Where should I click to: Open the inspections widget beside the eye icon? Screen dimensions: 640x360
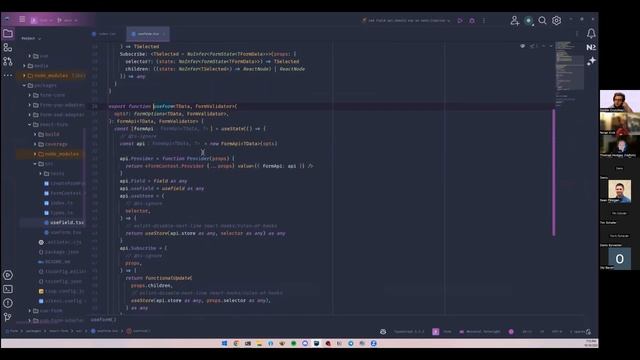533,46
